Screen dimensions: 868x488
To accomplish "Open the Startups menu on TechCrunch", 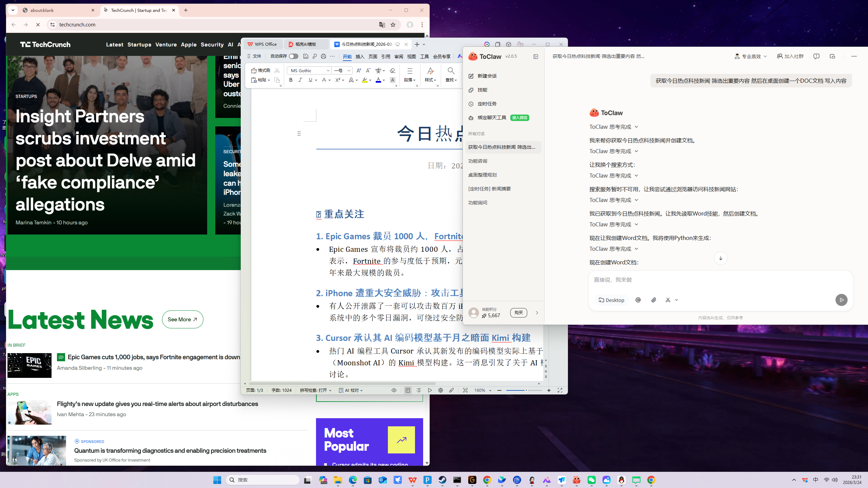I will point(139,44).
